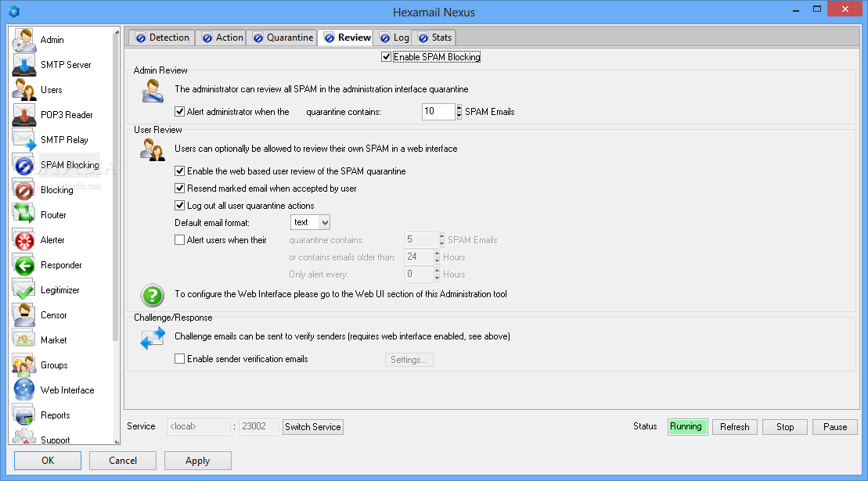Click the green question mark help icon
The image size is (868, 481).
pos(152,295)
